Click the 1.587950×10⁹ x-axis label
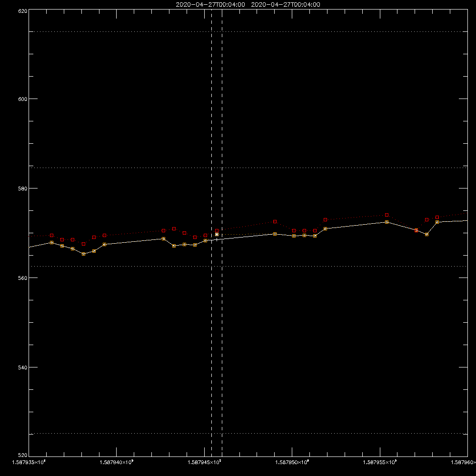The width and height of the screenshot is (476, 476). 292,462
